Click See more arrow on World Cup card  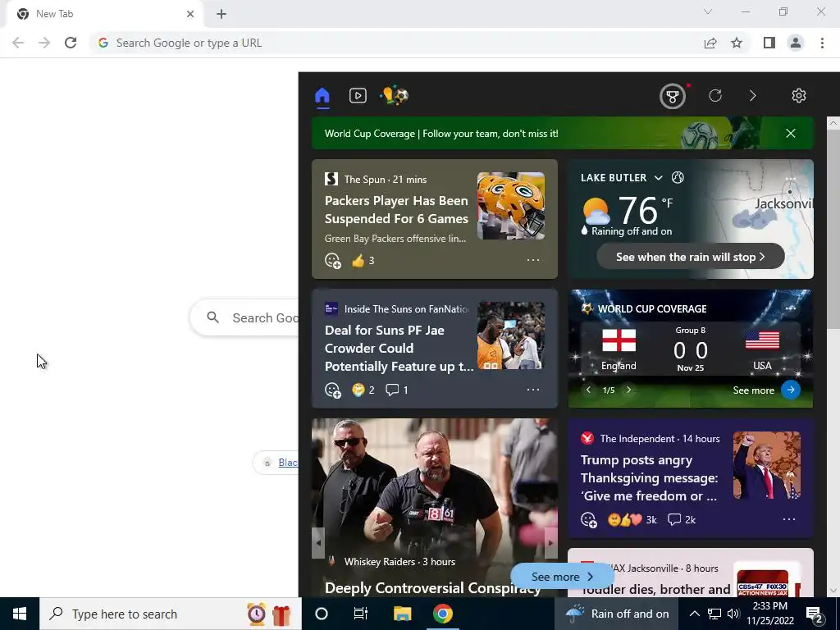[791, 390]
